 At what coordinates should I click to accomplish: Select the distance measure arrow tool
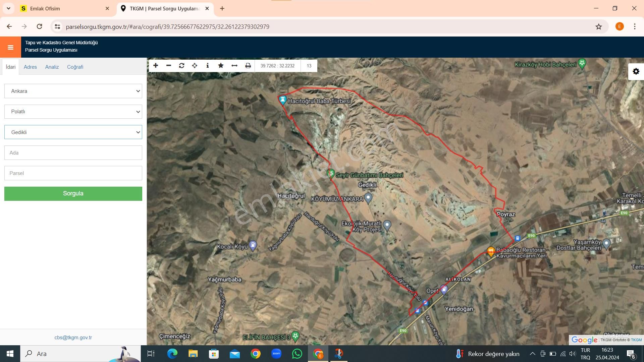point(234,66)
